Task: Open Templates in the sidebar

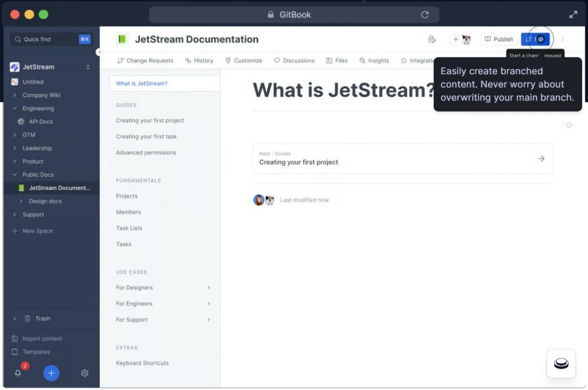Action: (31, 352)
